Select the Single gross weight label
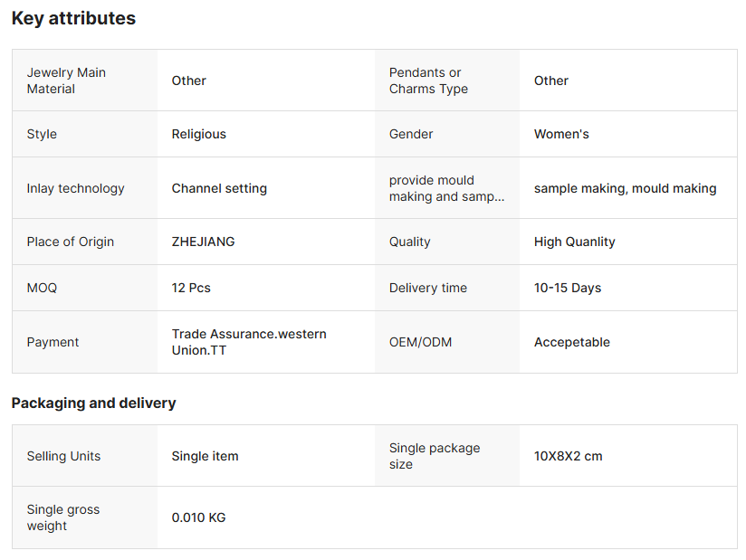 point(63,517)
